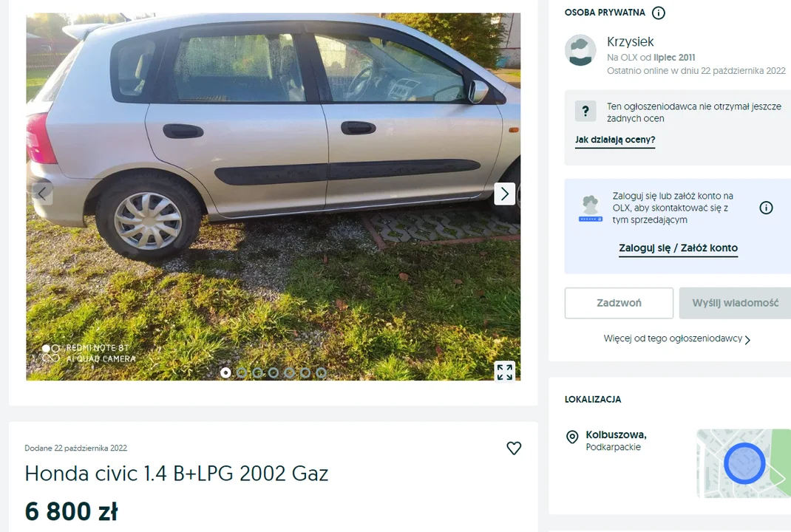Screen dimensions: 791x532
Task: Select the first gallery dot indicator
Action: point(225,372)
